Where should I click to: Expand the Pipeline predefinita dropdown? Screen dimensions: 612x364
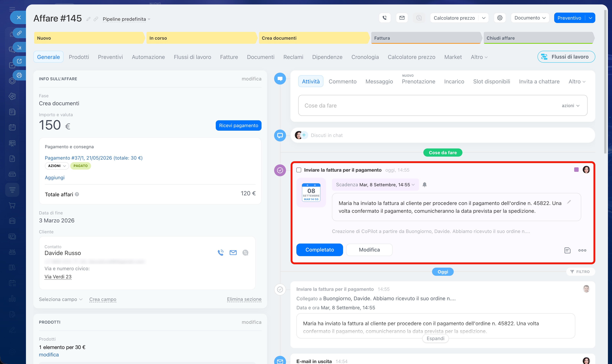coord(126,19)
